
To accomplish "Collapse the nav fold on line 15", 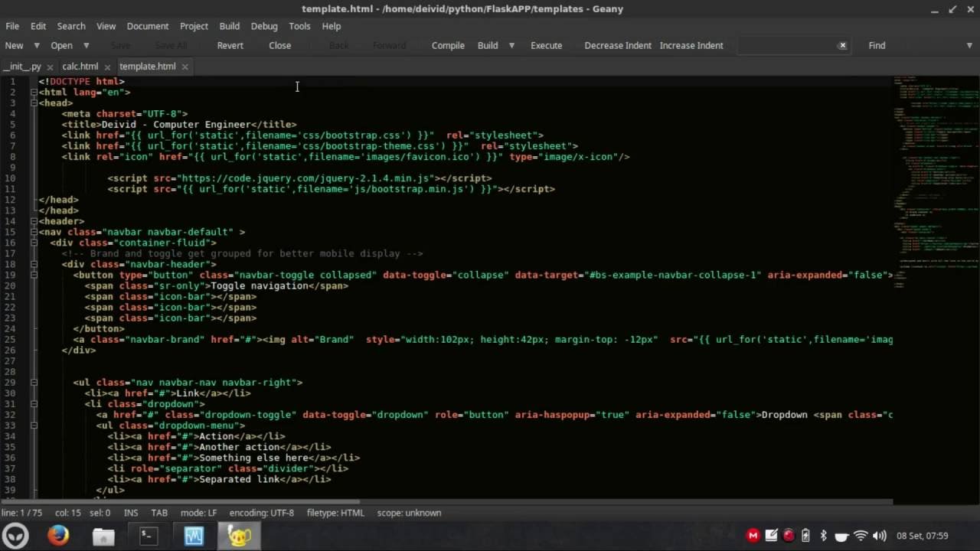I will [34, 232].
